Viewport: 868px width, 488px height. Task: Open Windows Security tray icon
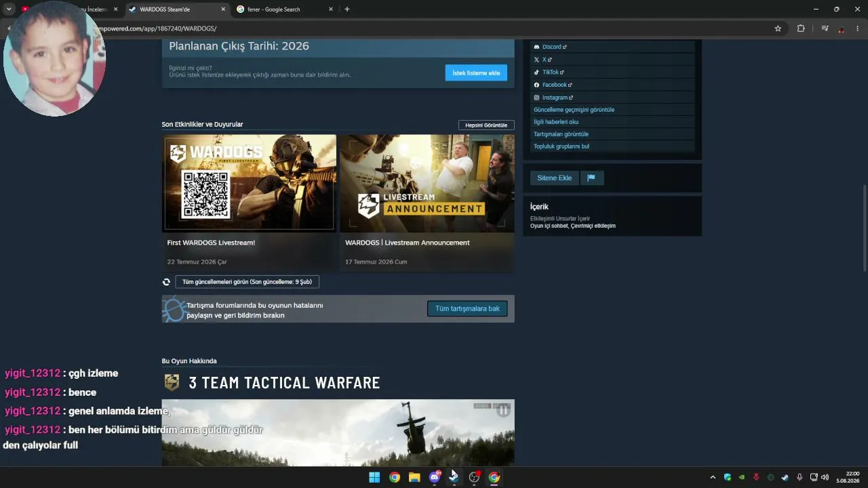pyautogui.click(x=728, y=477)
